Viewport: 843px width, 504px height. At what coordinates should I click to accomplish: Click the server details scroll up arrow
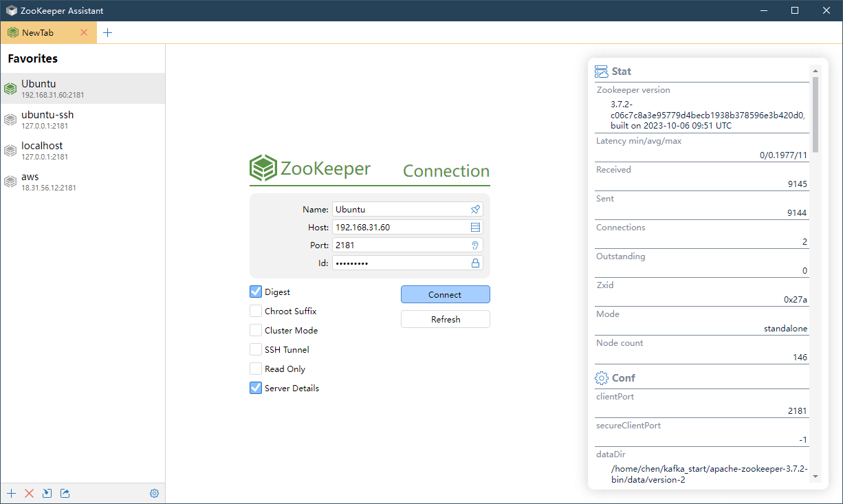pos(815,70)
